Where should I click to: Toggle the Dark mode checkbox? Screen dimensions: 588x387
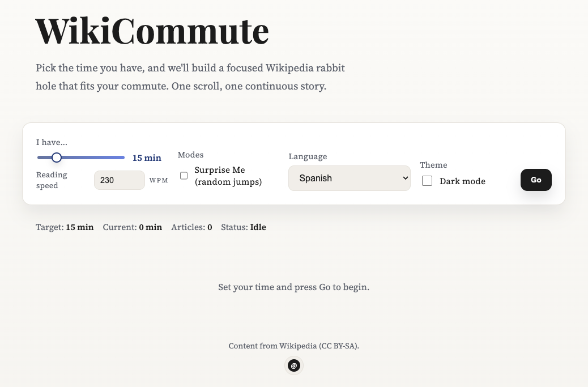tap(427, 181)
